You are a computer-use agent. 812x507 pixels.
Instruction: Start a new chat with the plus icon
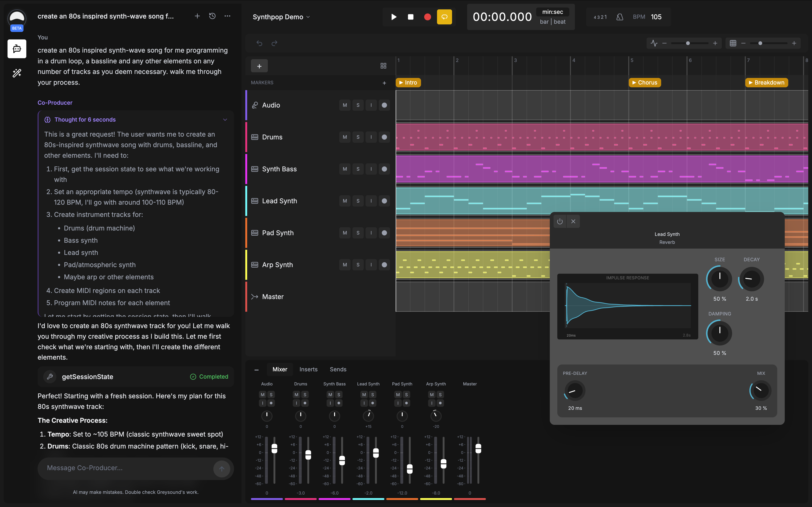pyautogui.click(x=197, y=16)
